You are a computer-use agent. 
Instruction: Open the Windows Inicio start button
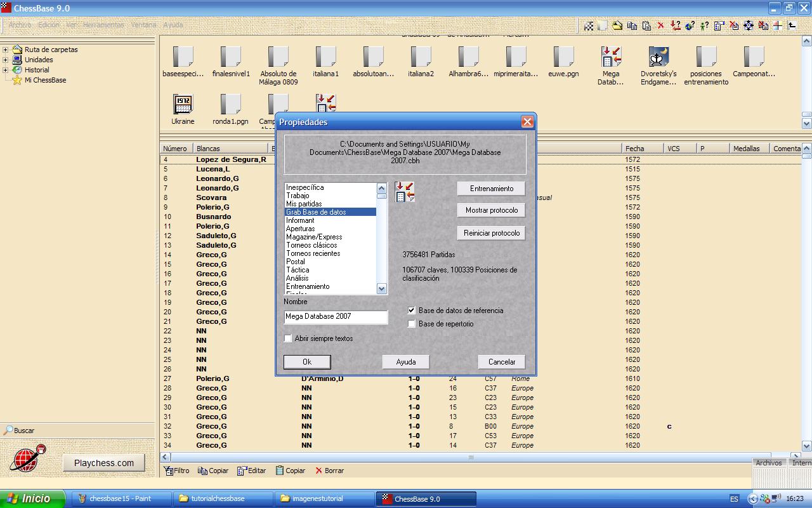pos(32,498)
